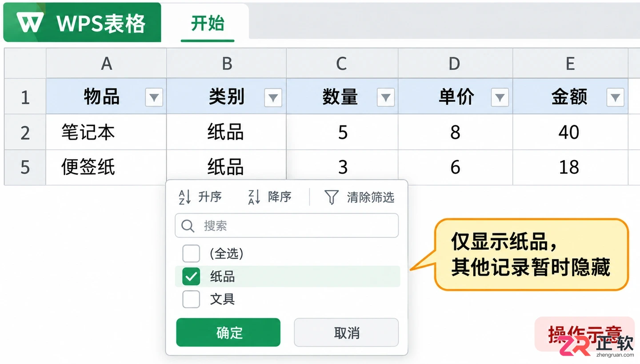Click the WPS logo icon
Screen dimensions: 640x364
click(30, 22)
